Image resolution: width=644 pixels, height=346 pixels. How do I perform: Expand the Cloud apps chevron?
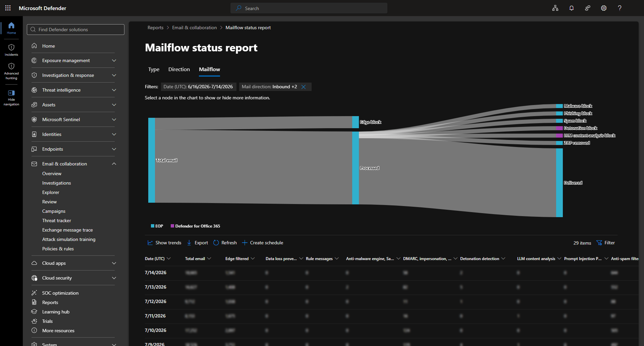click(x=114, y=263)
